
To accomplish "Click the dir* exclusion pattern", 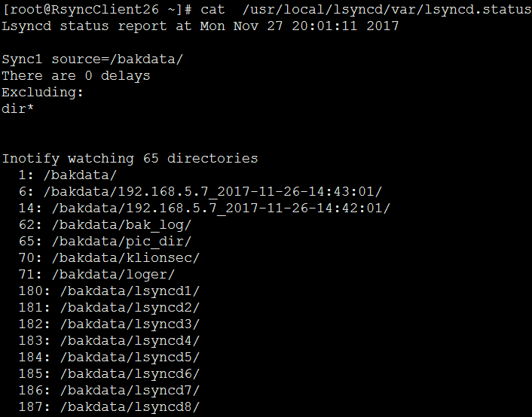I will click(x=17, y=109).
